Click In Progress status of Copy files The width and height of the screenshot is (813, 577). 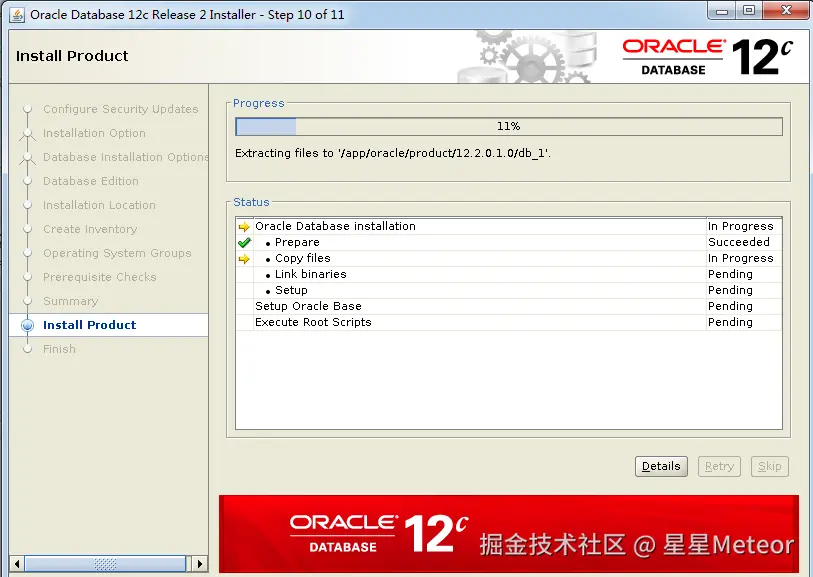740,258
